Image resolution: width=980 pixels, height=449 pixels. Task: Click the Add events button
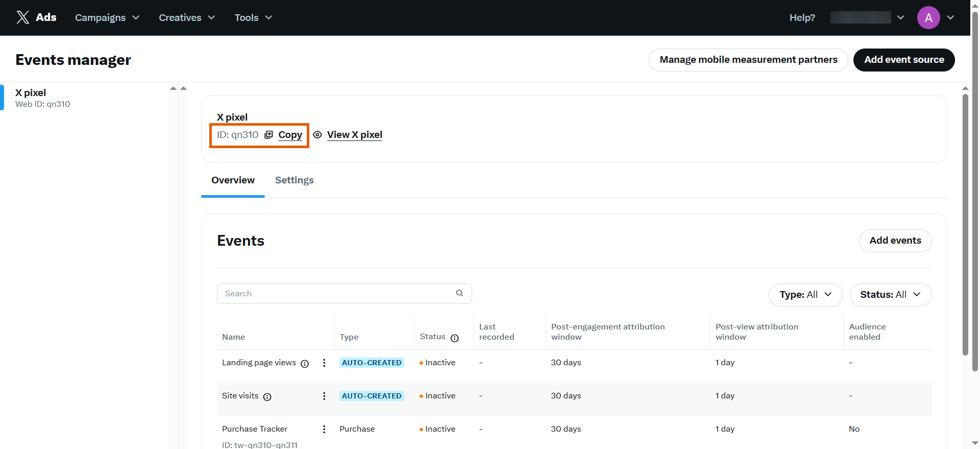coord(895,241)
